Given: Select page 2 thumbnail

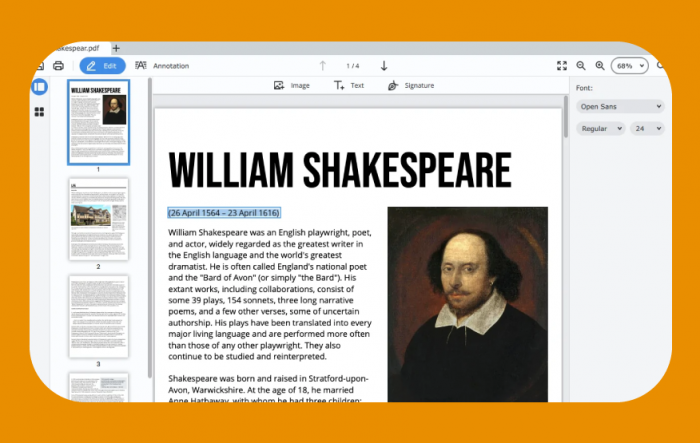Looking at the screenshot, I should point(99,219).
